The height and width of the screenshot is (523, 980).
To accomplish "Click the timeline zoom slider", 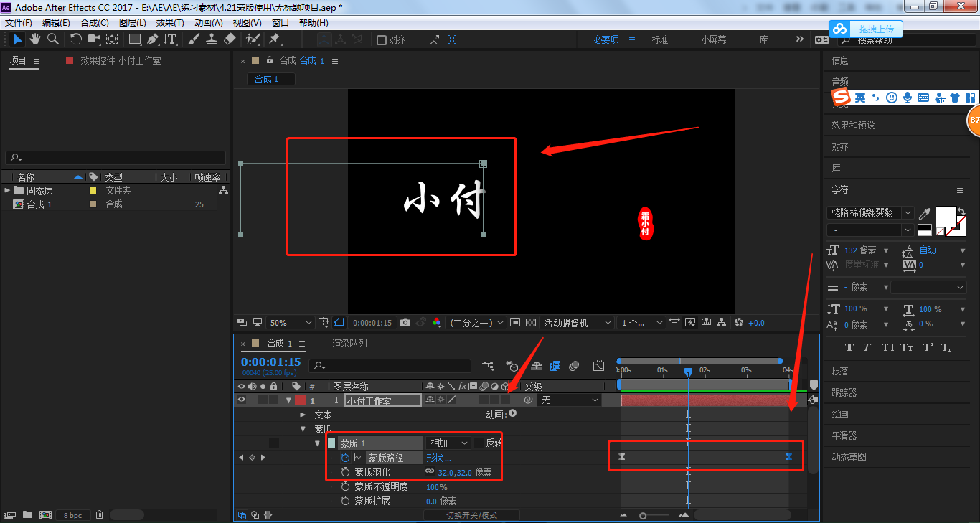I will click(x=644, y=515).
